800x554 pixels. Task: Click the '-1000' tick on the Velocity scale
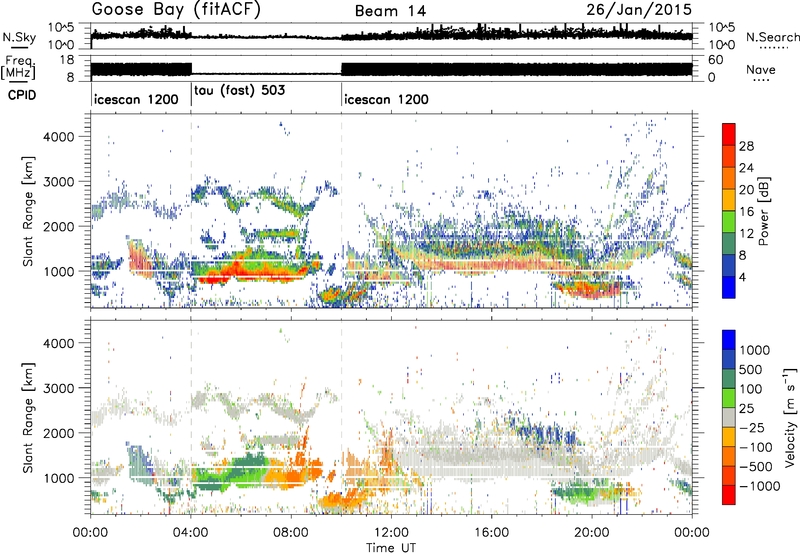click(760, 486)
